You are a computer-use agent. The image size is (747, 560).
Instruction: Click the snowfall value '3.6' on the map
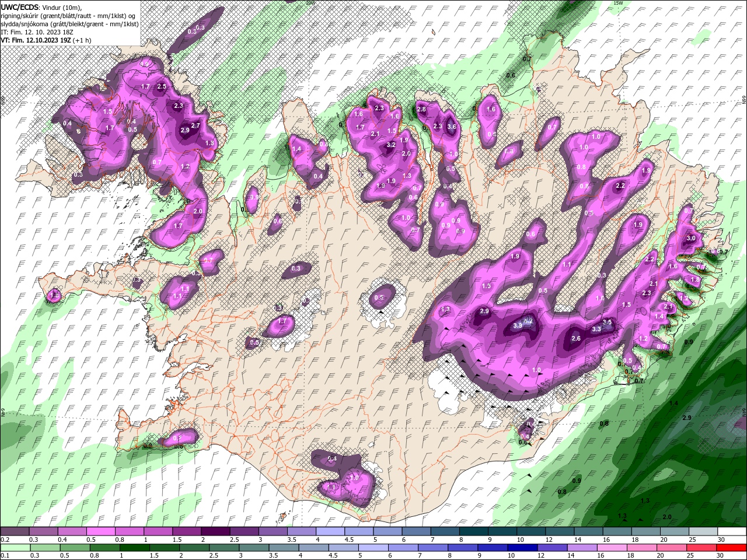point(451,127)
